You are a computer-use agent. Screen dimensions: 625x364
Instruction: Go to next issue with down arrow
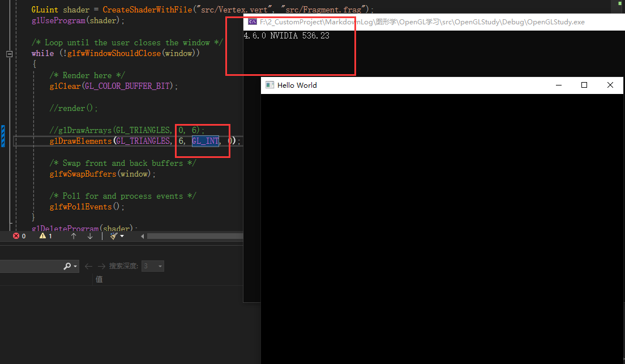pyautogui.click(x=90, y=236)
